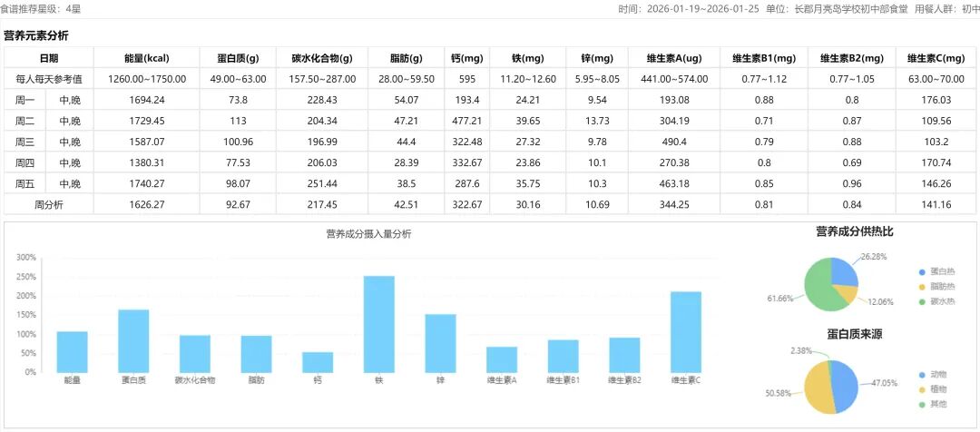Image resolution: width=980 pixels, height=432 pixels.
Task: Click the 能量(kcal) column header
Action: (147, 58)
